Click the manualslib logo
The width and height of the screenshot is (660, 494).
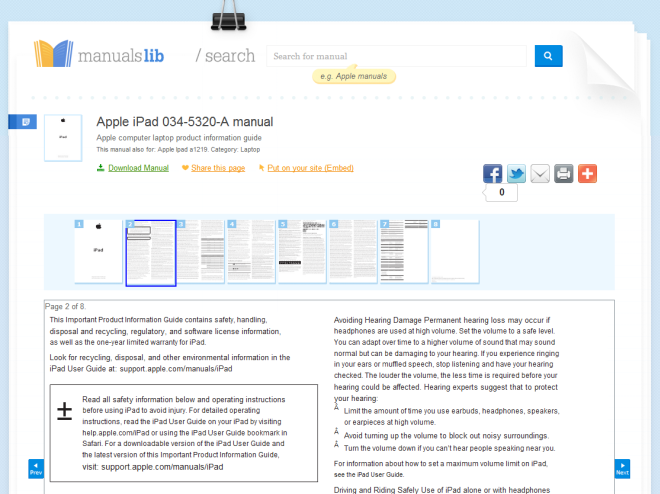coord(98,54)
